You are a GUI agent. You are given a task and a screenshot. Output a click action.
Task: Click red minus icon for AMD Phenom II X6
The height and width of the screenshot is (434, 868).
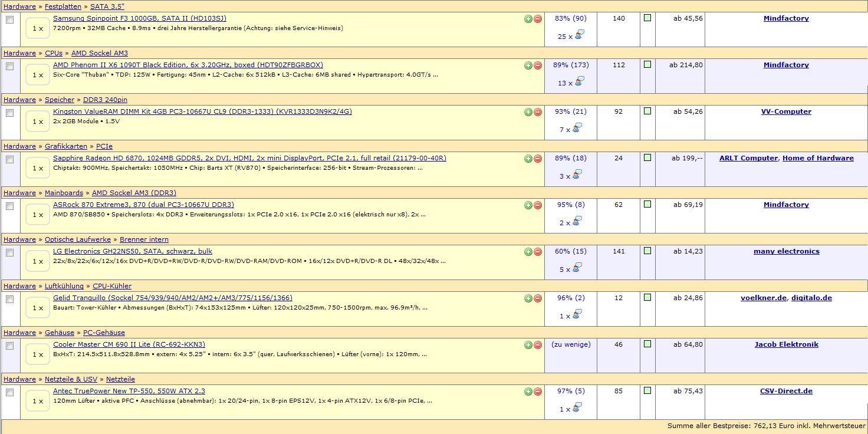click(538, 65)
